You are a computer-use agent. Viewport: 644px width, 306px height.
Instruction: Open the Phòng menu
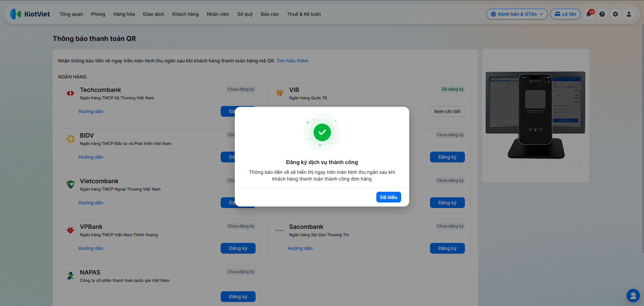98,14
